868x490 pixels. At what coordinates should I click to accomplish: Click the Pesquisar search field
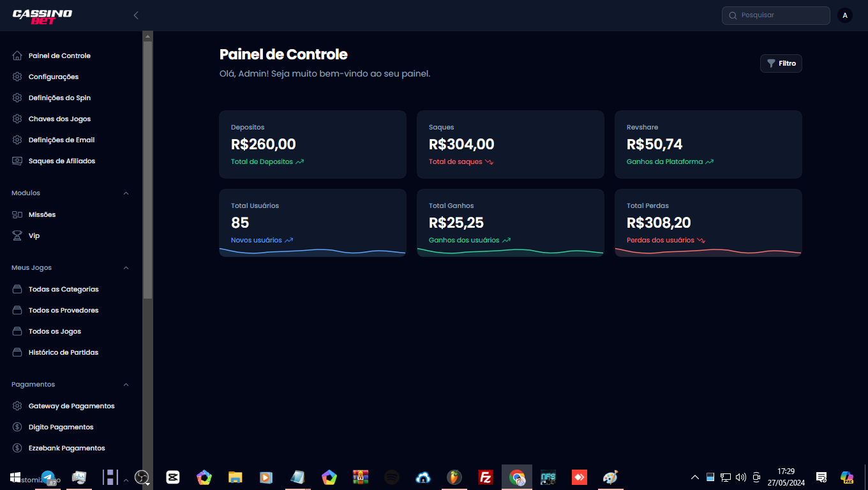coord(776,15)
